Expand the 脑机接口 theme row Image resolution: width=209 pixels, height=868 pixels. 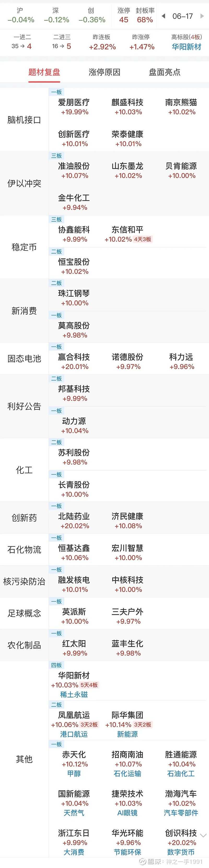[x=24, y=120]
